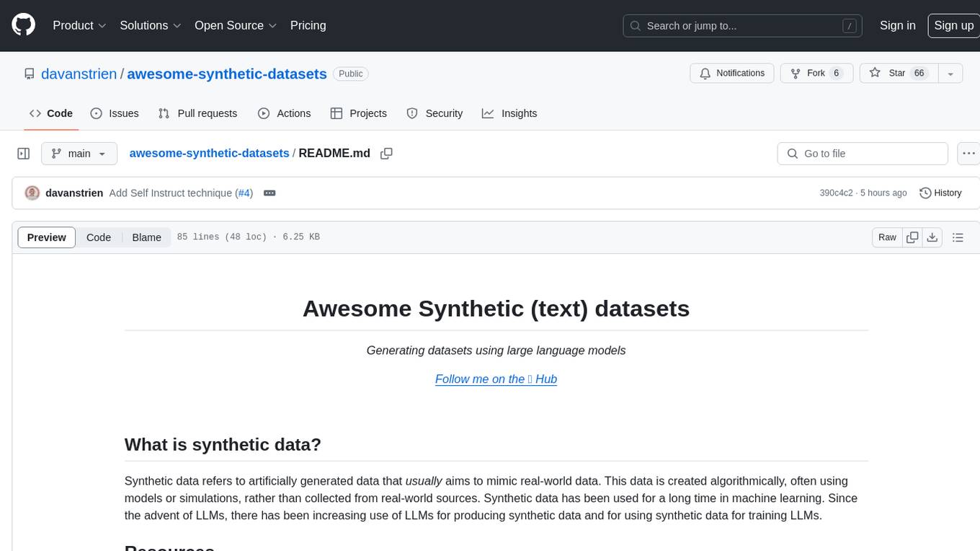Image resolution: width=980 pixels, height=551 pixels.
Task: Click the fork count 6
Action: pos(836,74)
